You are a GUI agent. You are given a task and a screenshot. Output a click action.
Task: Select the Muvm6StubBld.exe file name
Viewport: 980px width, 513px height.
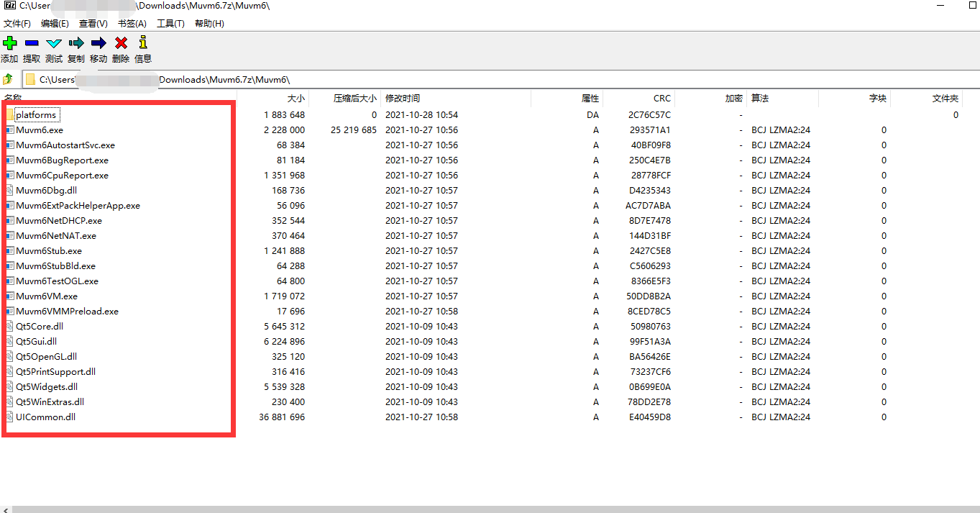[56, 266]
